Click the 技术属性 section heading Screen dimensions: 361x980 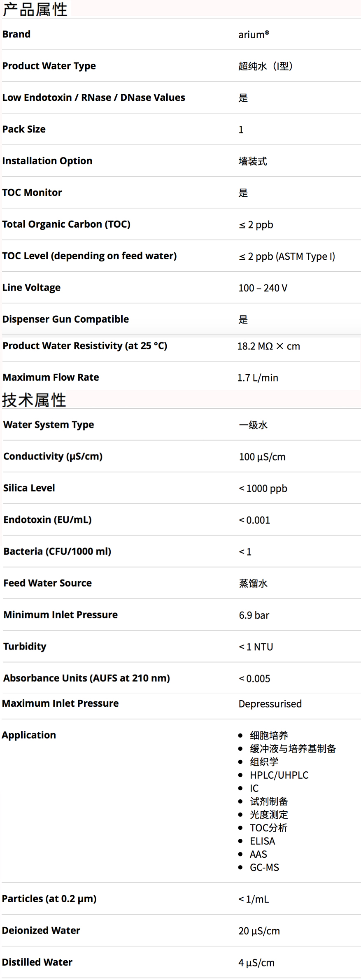[x=34, y=400]
